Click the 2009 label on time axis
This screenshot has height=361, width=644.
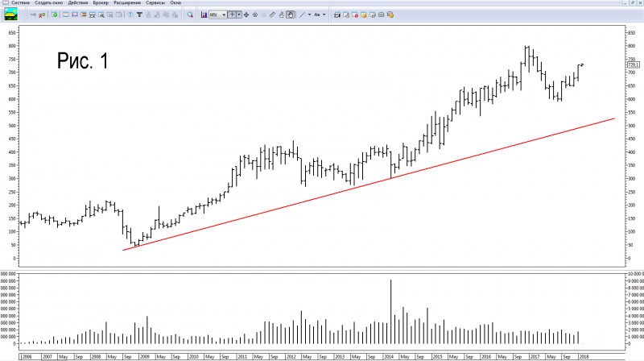pos(145,356)
